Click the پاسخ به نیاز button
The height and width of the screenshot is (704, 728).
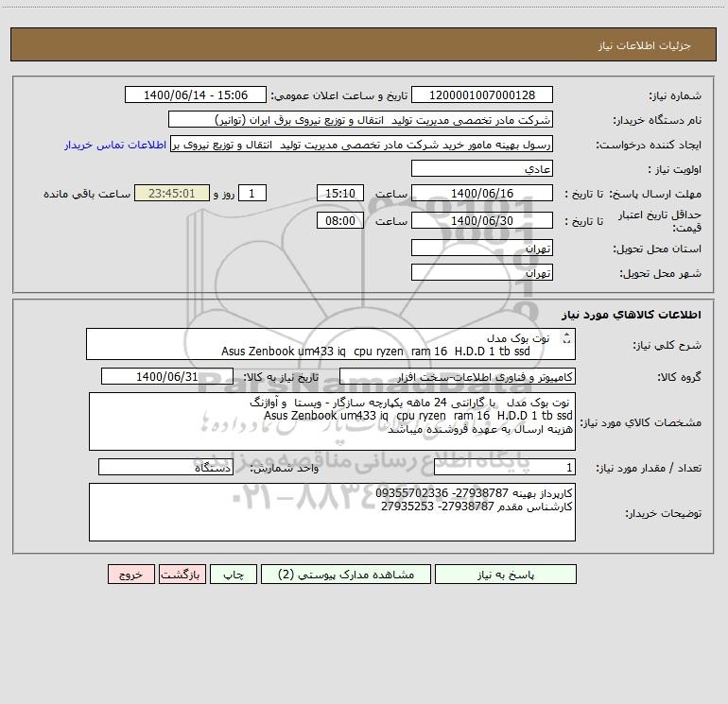pos(506,574)
